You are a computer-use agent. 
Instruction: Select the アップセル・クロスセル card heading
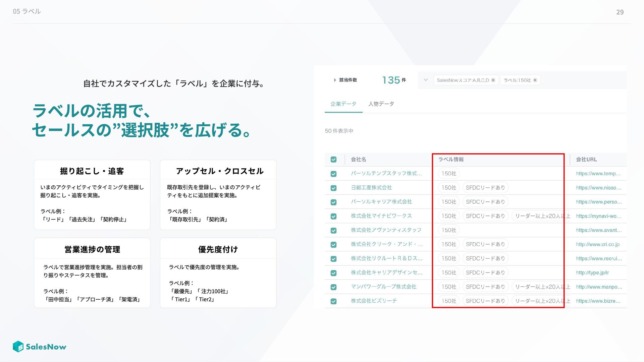click(x=220, y=171)
